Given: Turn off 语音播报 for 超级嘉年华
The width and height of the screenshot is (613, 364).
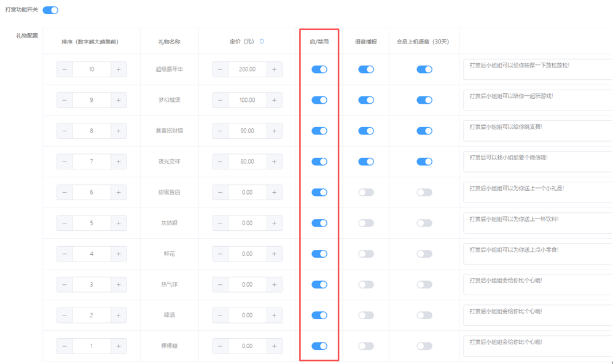Looking at the screenshot, I should point(366,69).
